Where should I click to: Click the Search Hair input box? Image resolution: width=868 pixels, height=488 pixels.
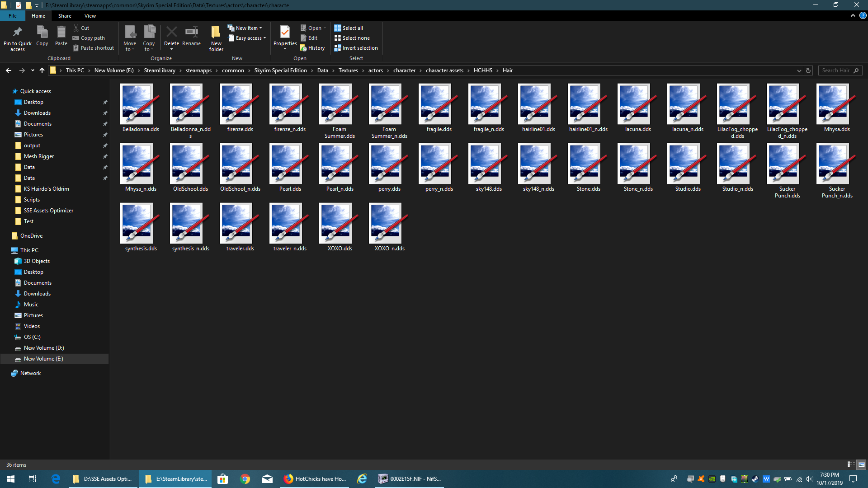pyautogui.click(x=840, y=70)
